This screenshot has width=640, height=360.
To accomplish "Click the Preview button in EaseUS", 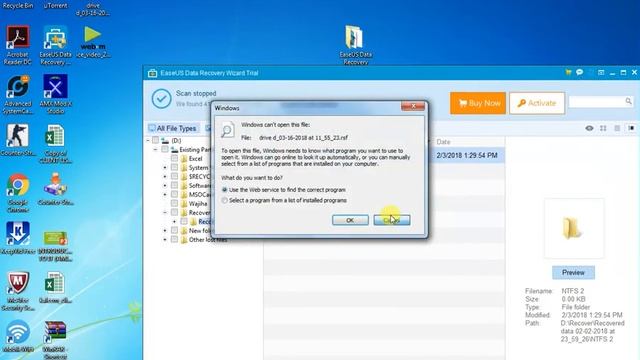I will click(573, 272).
